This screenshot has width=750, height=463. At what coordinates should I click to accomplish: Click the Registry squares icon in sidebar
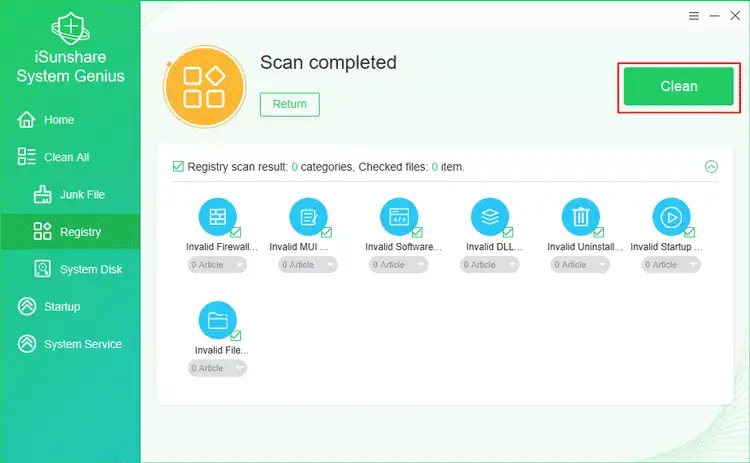[42, 232]
